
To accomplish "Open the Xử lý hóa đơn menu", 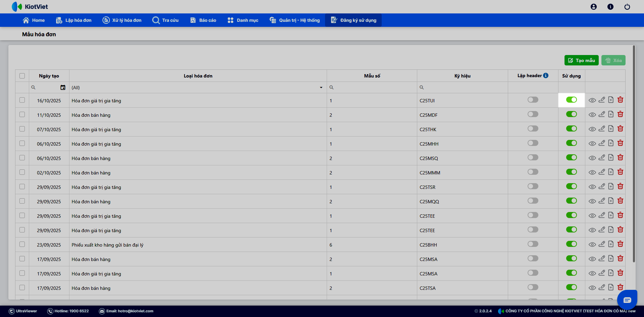I will point(122,20).
